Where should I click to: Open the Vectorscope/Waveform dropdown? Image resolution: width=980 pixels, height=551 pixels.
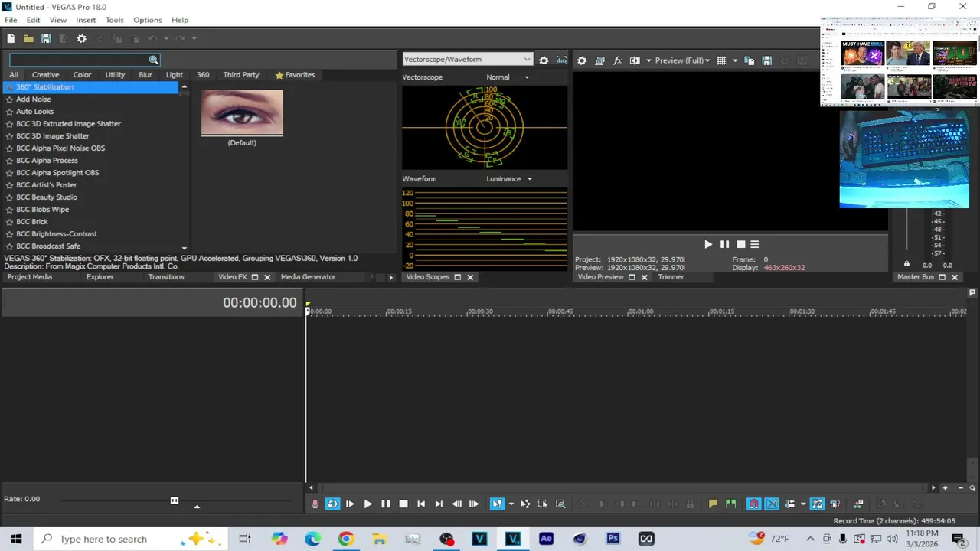click(467, 60)
